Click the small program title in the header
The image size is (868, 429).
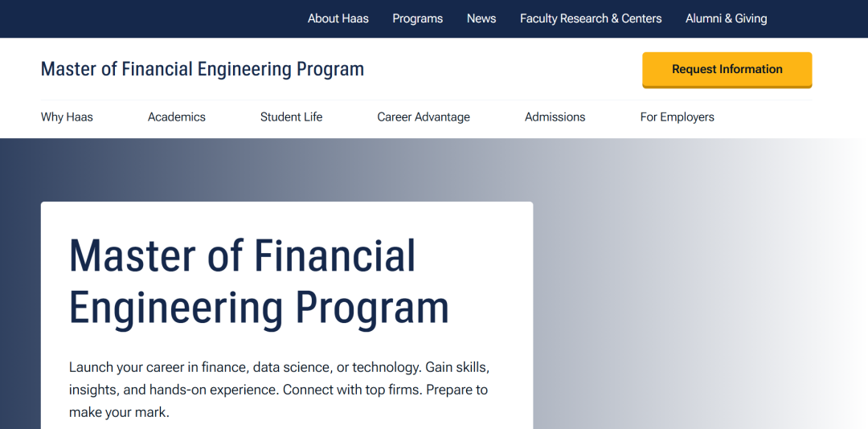click(202, 69)
